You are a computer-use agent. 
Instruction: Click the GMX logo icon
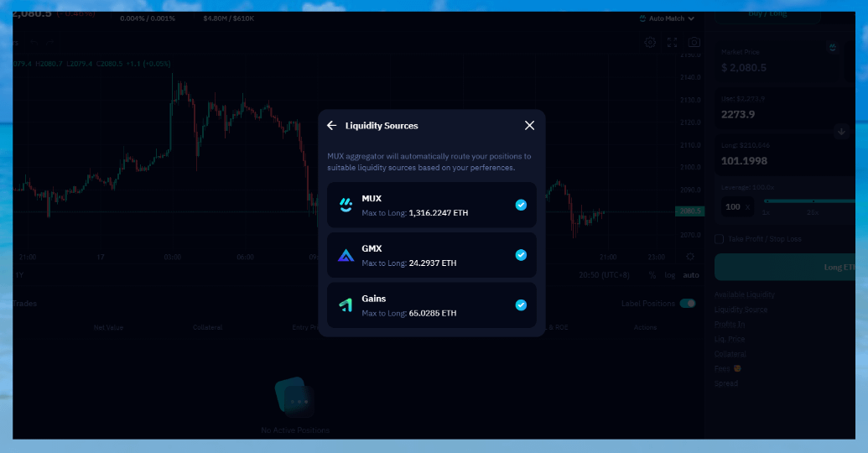tap(346, 255)
